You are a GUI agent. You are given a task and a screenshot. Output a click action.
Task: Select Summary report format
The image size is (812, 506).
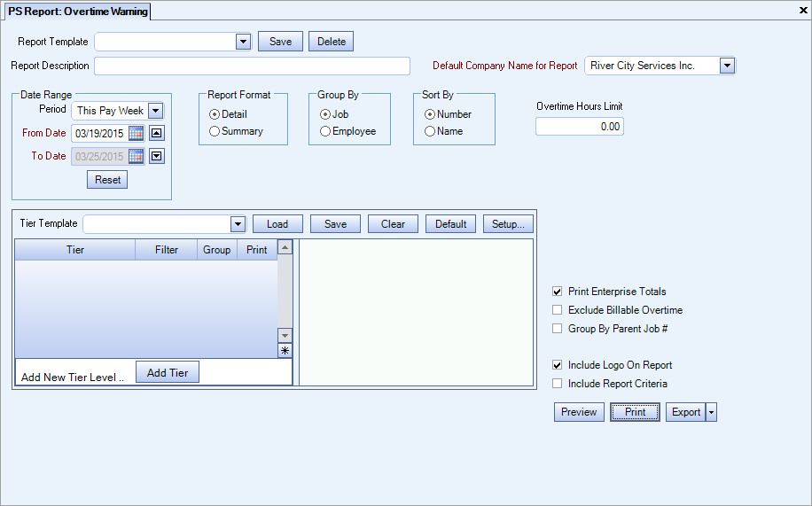(x=215, y=131)
